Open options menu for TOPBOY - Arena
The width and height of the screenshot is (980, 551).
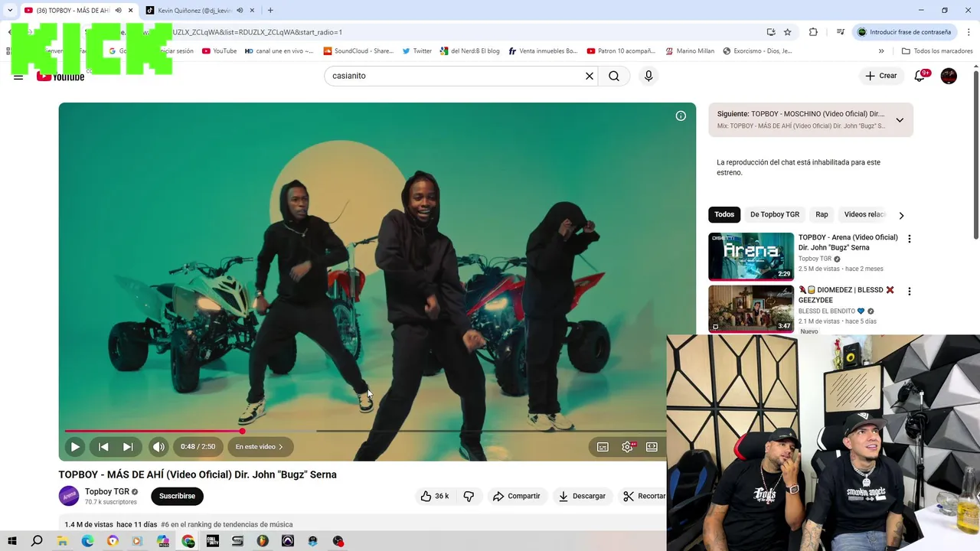[x=910, y=239]
